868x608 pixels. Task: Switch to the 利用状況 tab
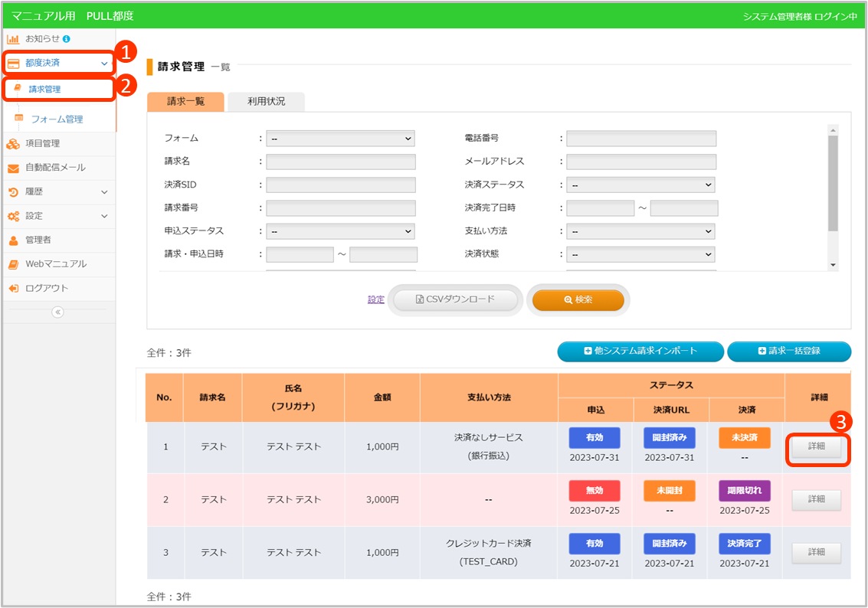tap(266, 102)
